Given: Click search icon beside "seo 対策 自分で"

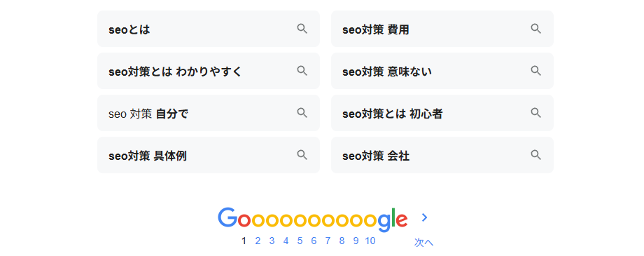Looking at the screenshot, I should tap(302, 113).
